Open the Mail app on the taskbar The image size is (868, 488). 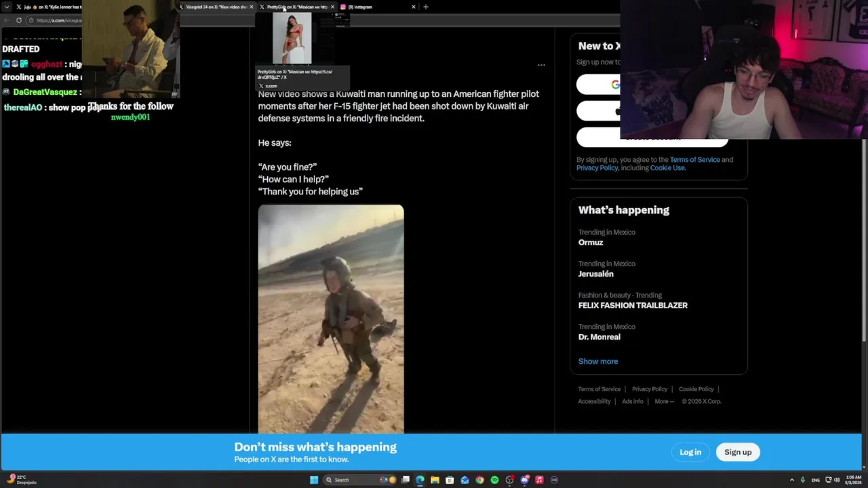(x=465, y=480)
